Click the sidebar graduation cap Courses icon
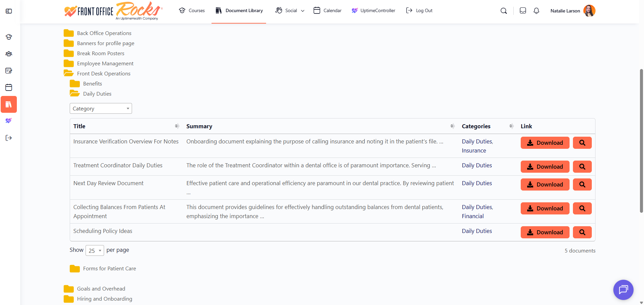The image size is (644, 305). click(9, 37)
